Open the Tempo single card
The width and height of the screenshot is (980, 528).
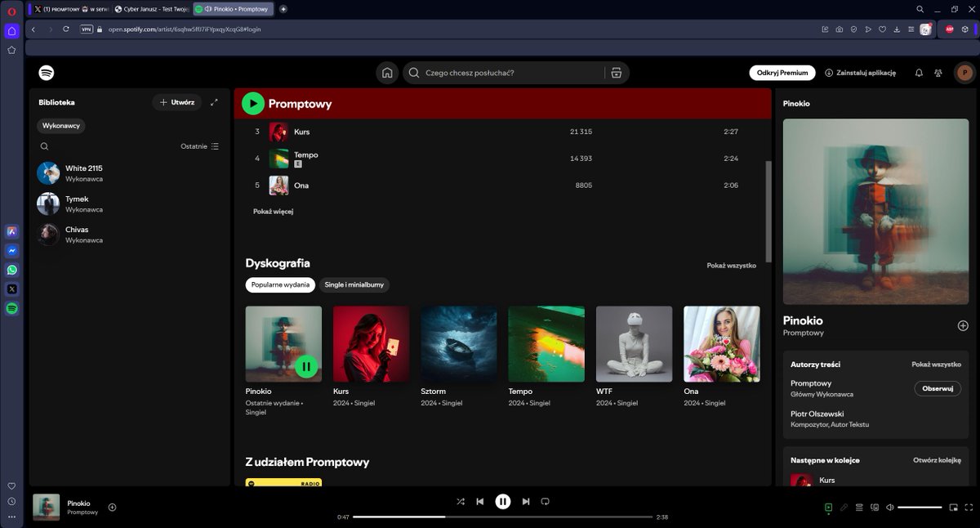point(546,358)
